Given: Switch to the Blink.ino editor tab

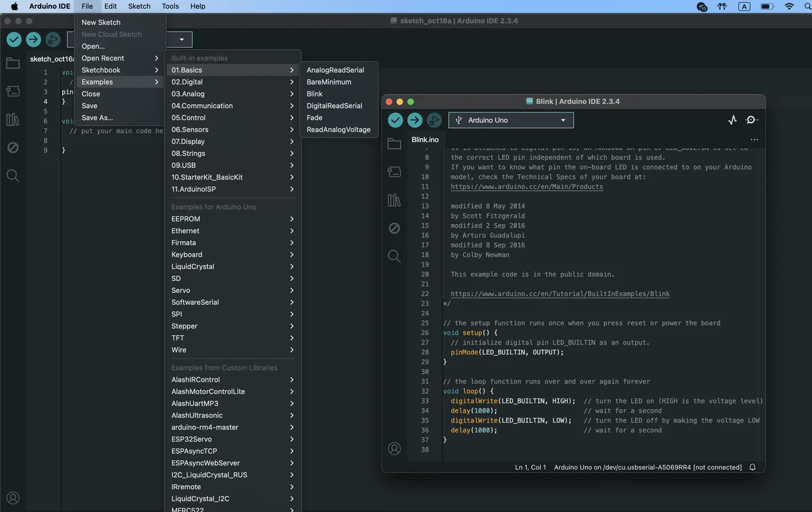Looking at the screenshot, I should 424,140.
